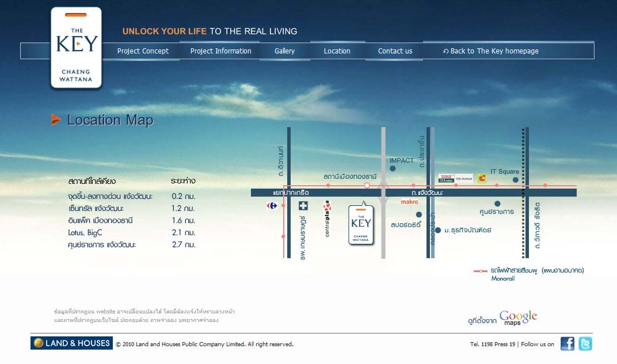Click the Tesco Lotus logo on map

click(447, 178)
